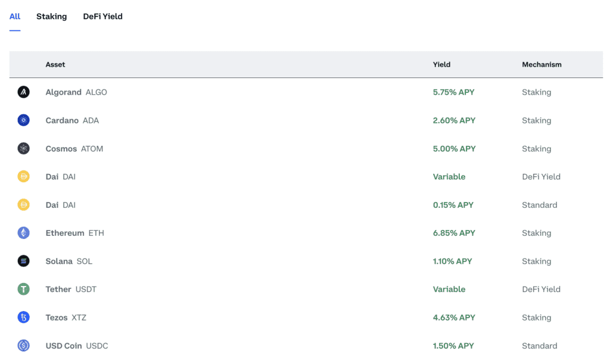
Task: Click the Yield column header
Action: point(441,64)
